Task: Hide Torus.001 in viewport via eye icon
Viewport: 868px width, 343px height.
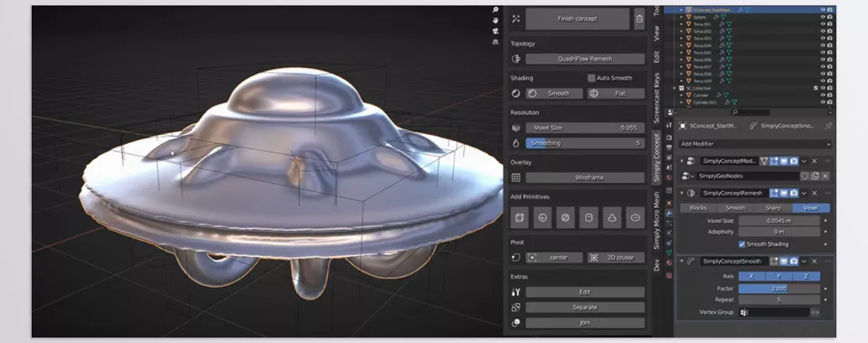Action: 823,24
